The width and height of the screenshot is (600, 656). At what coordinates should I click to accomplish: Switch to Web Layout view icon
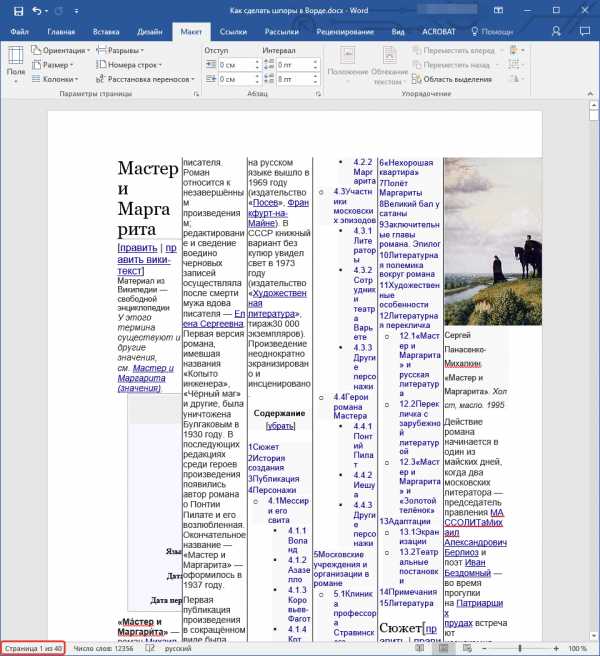[x=467, y=648]
